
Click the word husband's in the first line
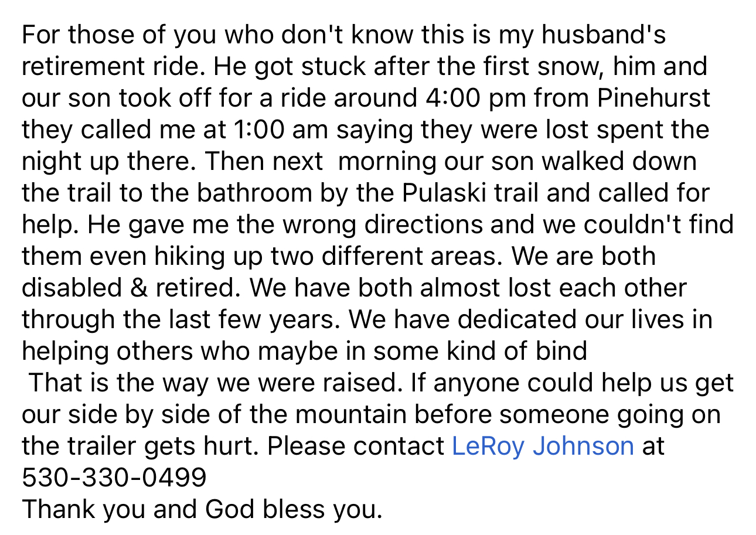(x=603, y=35)
